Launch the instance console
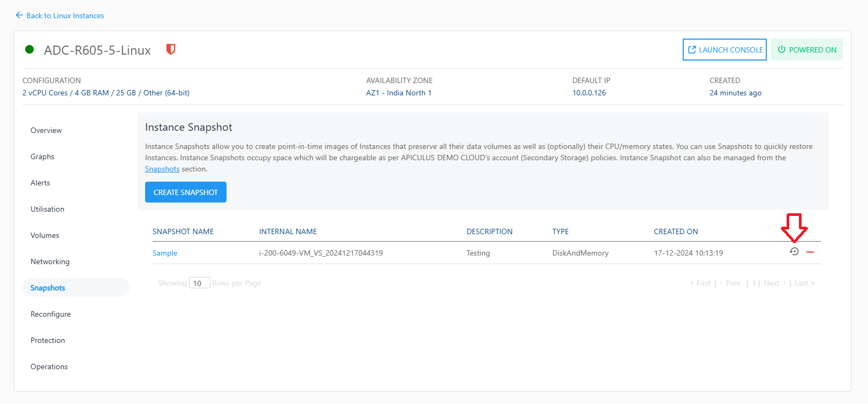 (724, 50)
